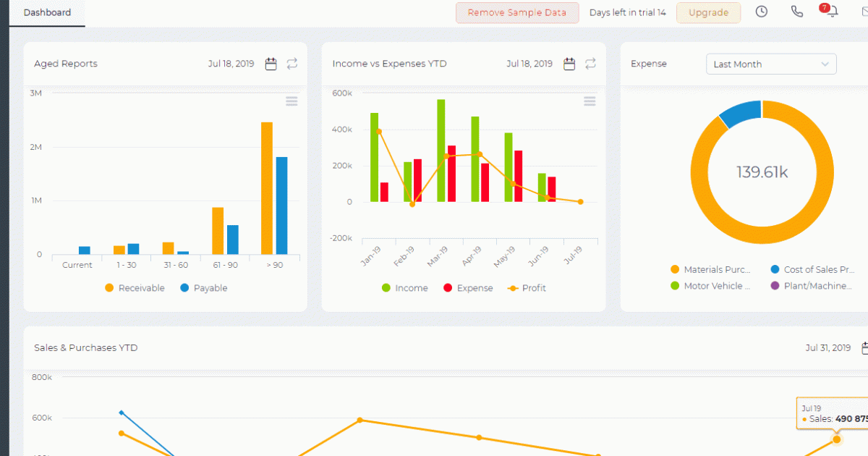Refresh the Income vs Expenses YTD chart

pos(591,64)
